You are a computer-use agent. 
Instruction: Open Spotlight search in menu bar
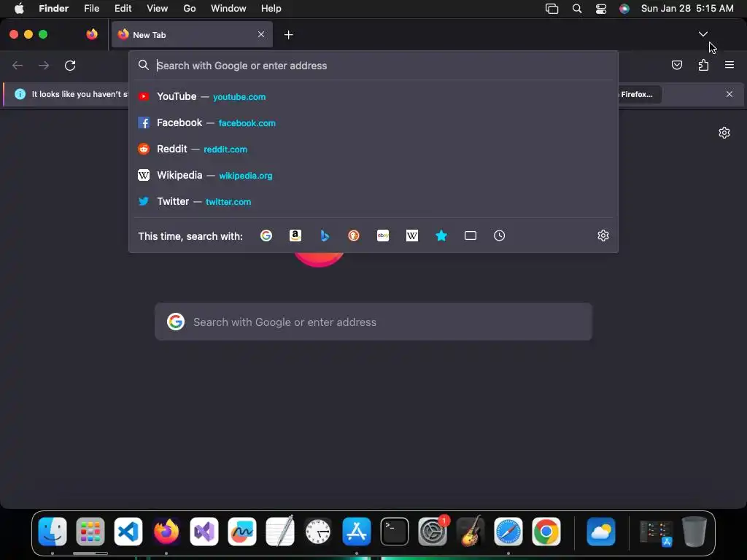point(577,9)
